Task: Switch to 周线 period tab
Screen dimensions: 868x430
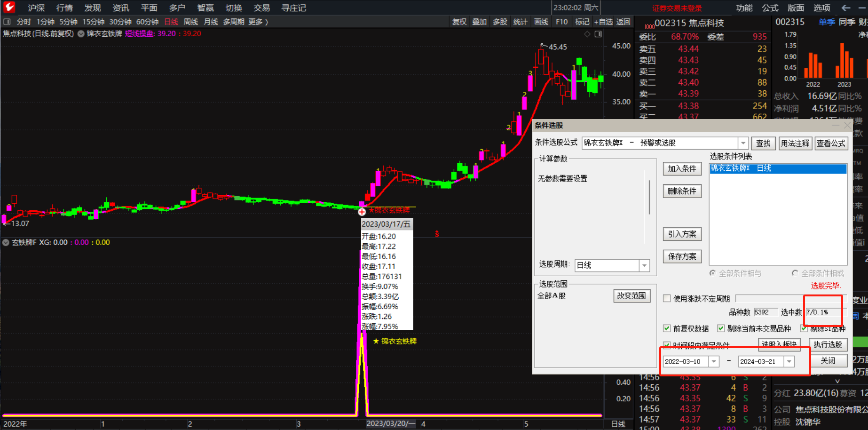Action: (x=190, y=22)
